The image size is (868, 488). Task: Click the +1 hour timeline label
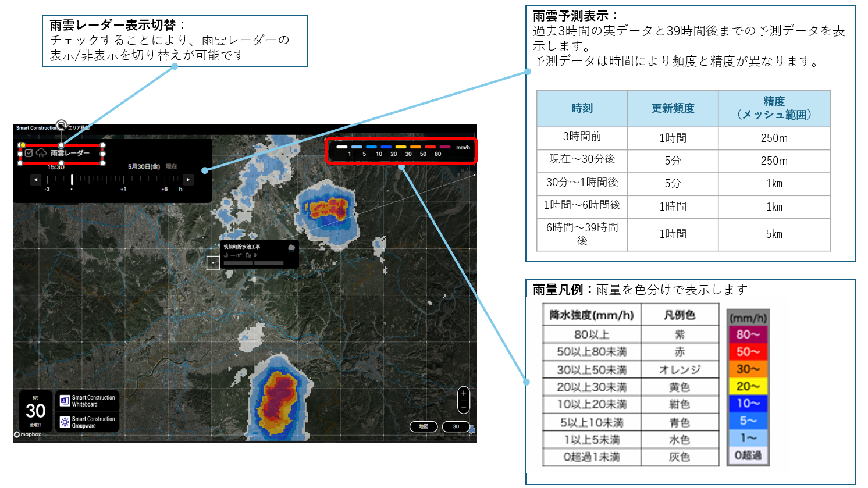123,189
